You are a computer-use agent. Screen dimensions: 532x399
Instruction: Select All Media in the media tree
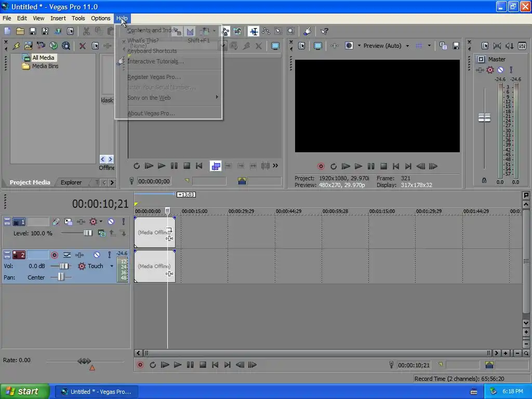coord(43,58)
